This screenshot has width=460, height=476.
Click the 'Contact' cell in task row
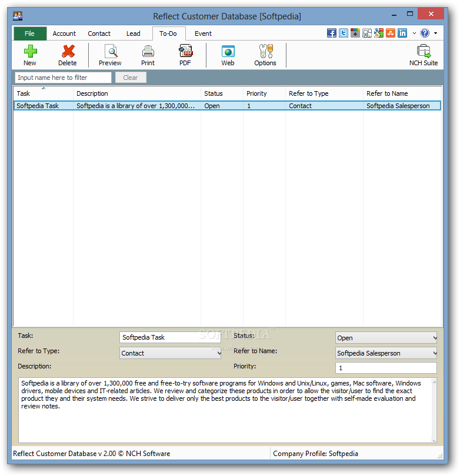(324, 106)
